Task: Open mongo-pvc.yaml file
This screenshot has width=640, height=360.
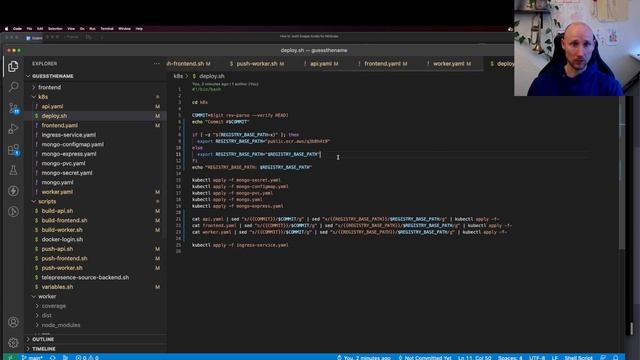Action: (63, 163)
